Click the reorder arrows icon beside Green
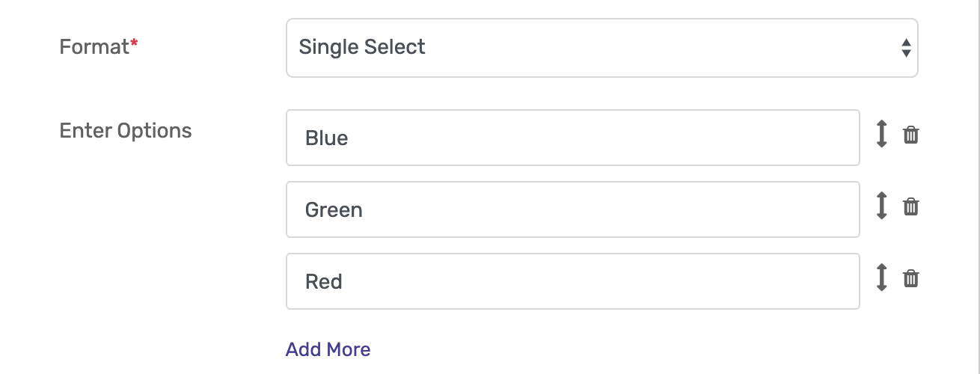 [882, 206]
